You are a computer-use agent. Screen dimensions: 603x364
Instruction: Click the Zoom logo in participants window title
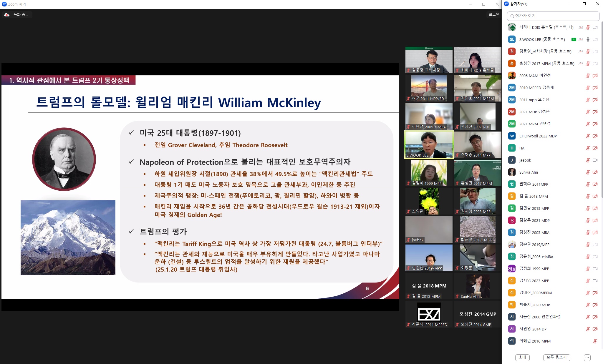click(506, 4)
